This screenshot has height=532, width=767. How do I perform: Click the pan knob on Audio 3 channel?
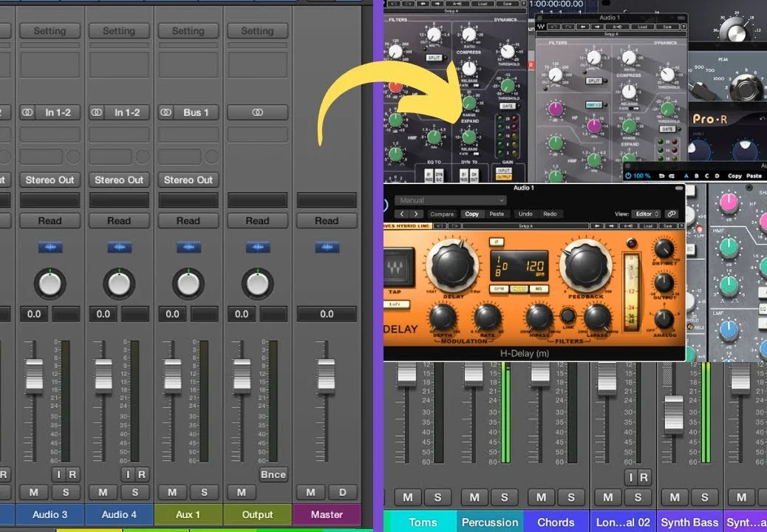(50, 284)
